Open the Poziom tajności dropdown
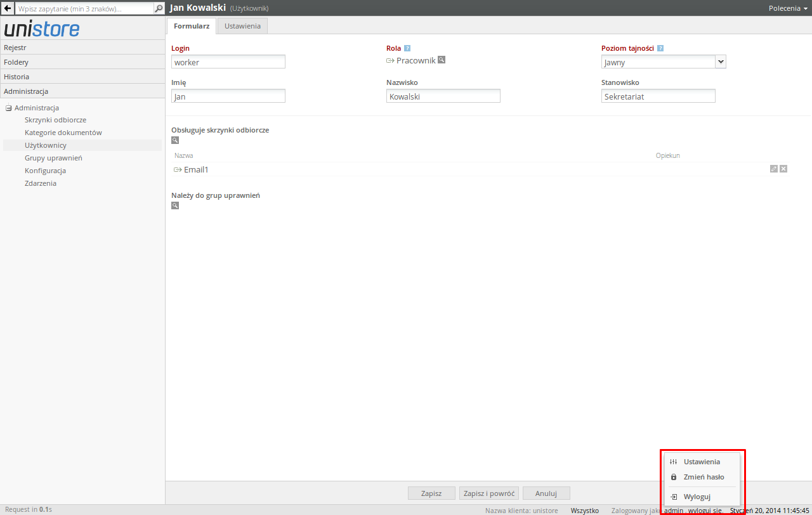This screenshot has height=515, width=812. tap(721, 62)
